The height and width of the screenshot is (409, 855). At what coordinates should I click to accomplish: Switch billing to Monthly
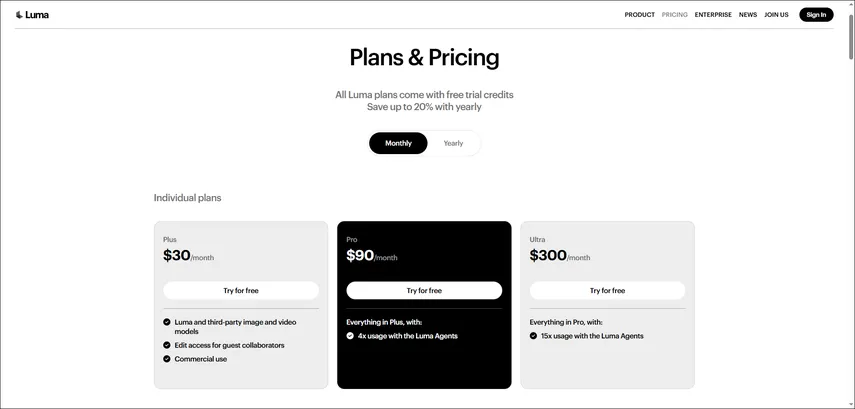coord(398,143)
